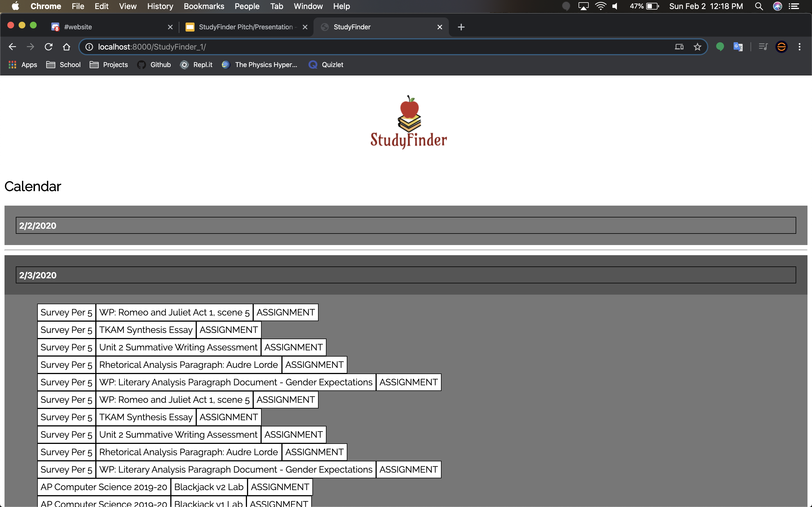Click the home icon in toolbar
This screenshot has height=507, width=812.
coord(67,46)
